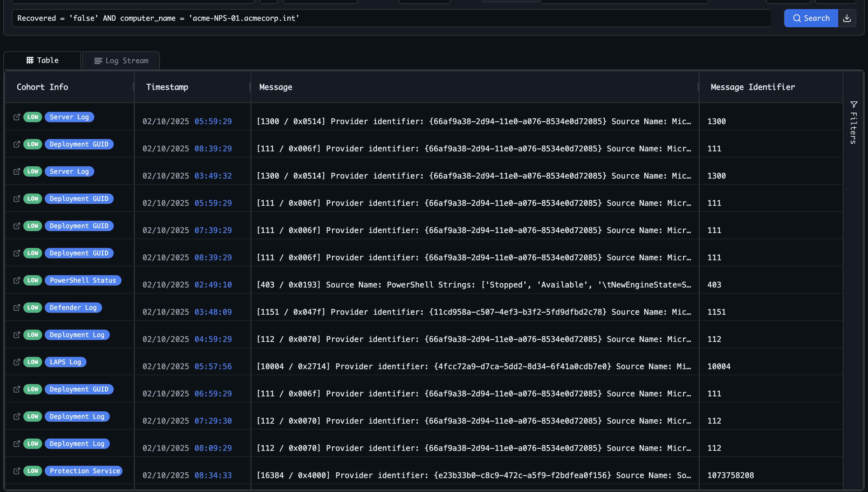Click the grid icon on the Table tab
Image resolution: width=868 pixels, height=492 pixels.
tap(30, 60)
